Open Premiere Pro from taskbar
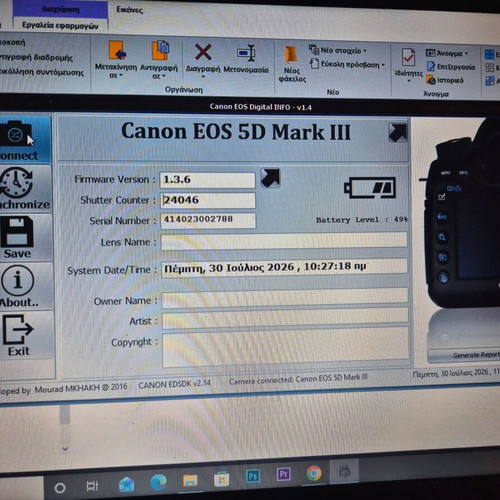 point(283,474)
